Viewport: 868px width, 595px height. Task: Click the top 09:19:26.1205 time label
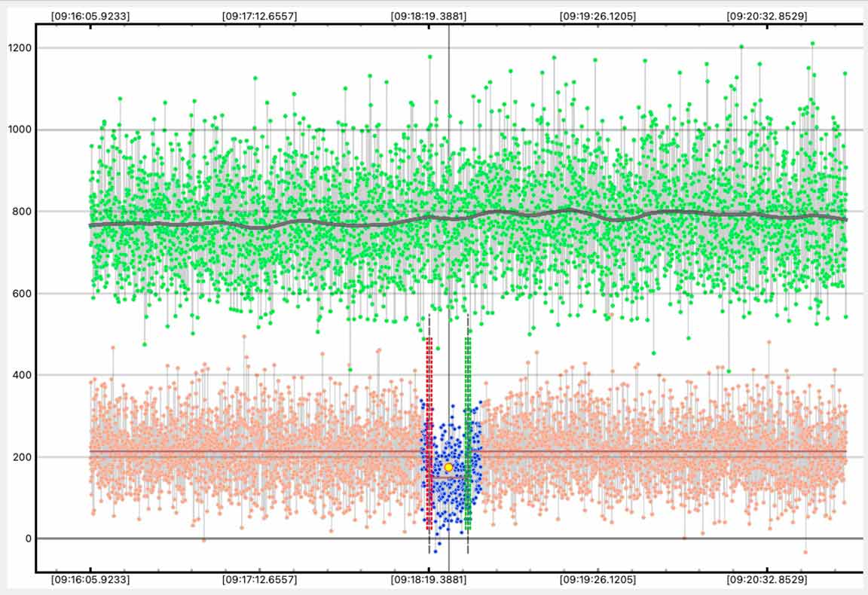[x=598, y=14]
